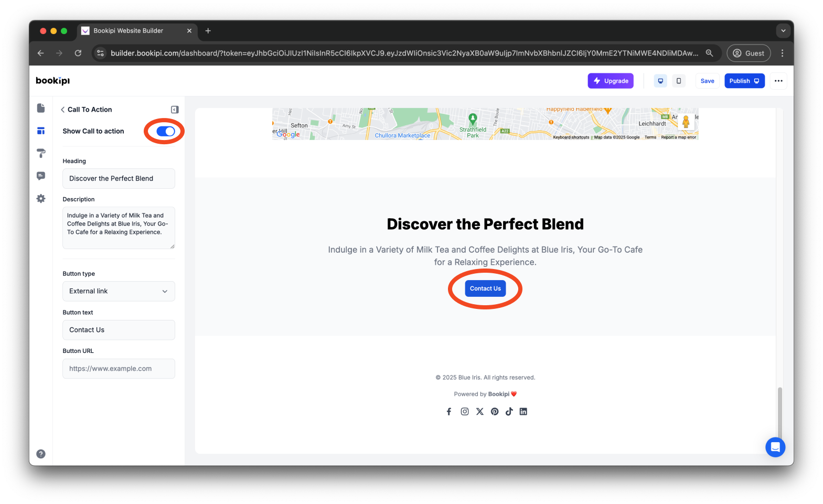Click the Pinterest footer icon
The image size is (823, 504).
(x=495, y=412)
